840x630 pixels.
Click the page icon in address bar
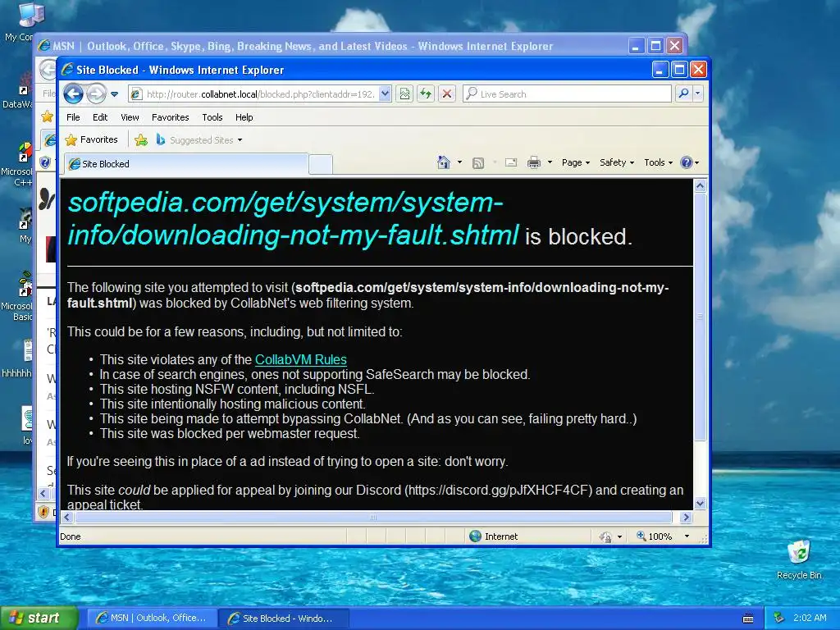click(x=136, y=94)
